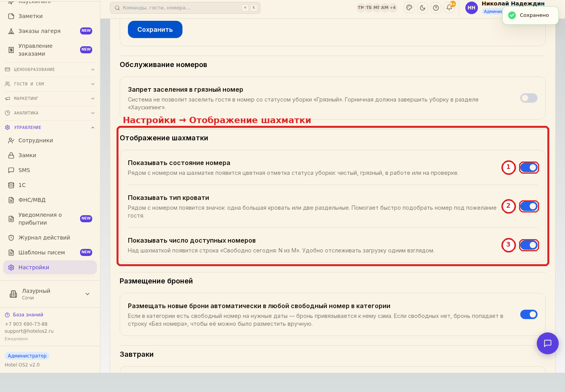
Task: Open the floating chat button
Action: point(548,343)
